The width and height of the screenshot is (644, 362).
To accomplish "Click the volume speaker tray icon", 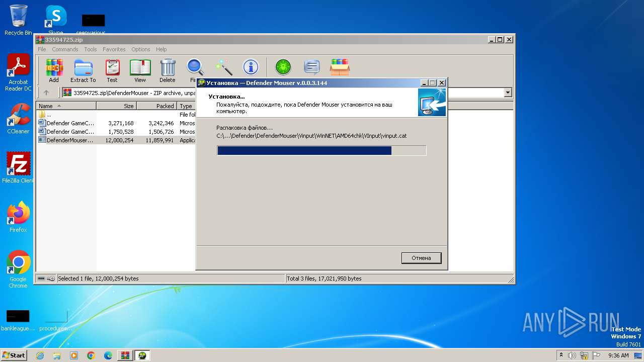I will (572, 355).
